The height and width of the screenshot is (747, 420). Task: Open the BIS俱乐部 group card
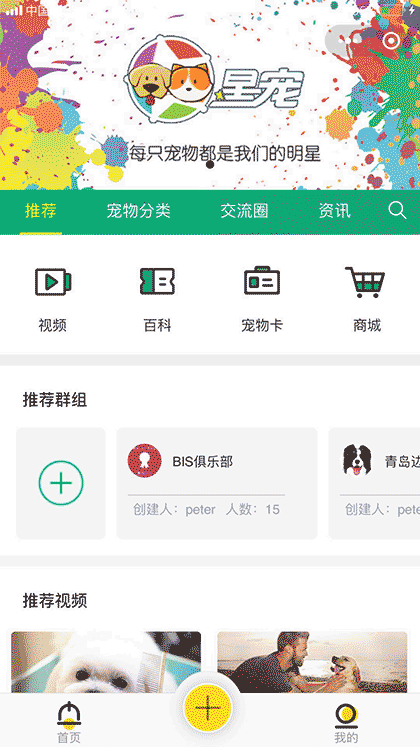(x=217, y=484)
